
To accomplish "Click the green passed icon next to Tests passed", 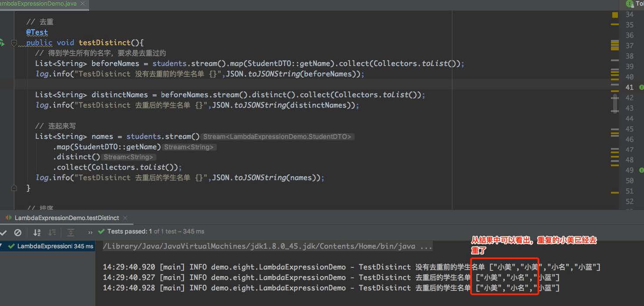I will click(102, 231).
